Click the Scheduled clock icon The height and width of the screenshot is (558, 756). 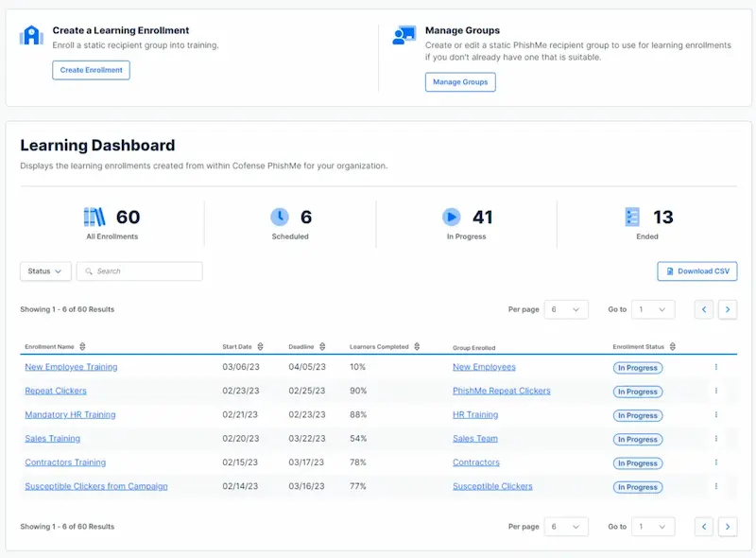[x=280, y=218]
